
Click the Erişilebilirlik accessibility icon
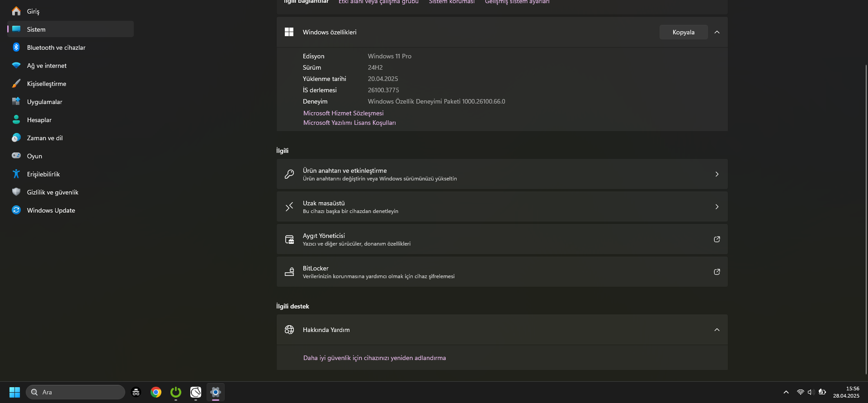16,174
